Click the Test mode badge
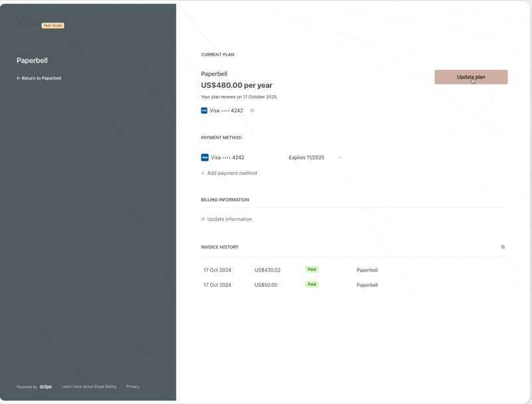This screenshot has width=532, height=404. (53, 26)
